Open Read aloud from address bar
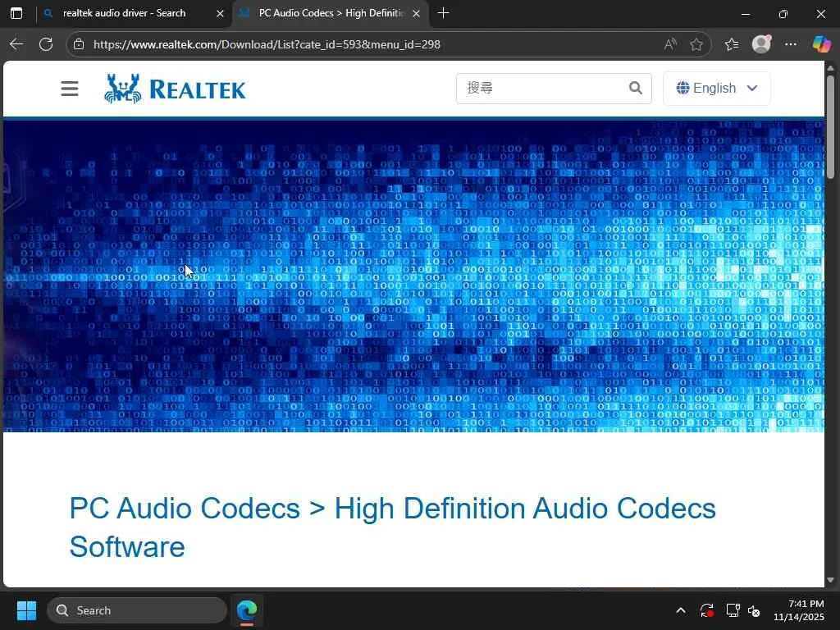 670,44
